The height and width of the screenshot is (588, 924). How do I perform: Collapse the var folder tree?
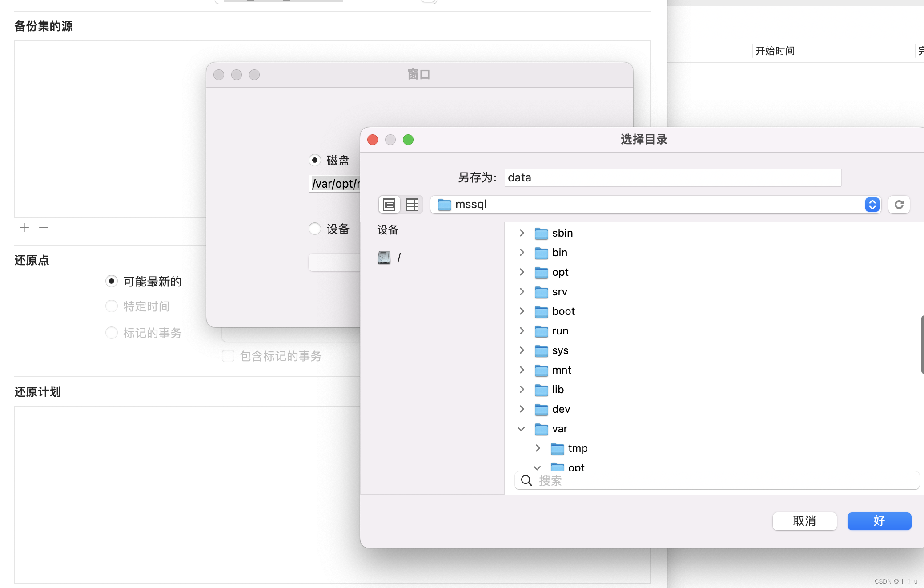[521, 429]
